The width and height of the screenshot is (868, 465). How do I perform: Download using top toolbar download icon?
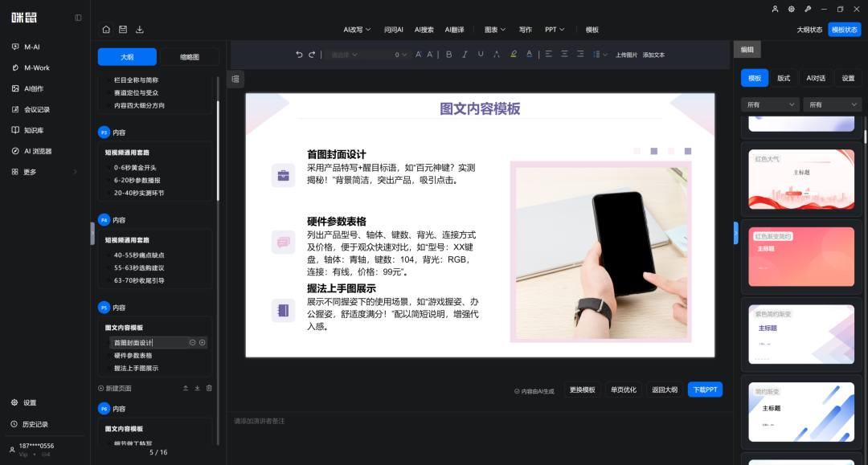[x=140, y=29]
